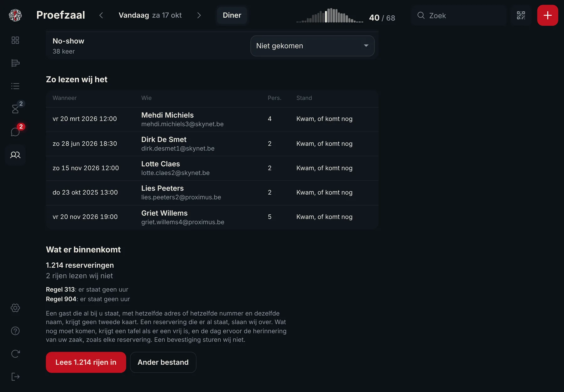Open the chat messages icon

(15, 132)
